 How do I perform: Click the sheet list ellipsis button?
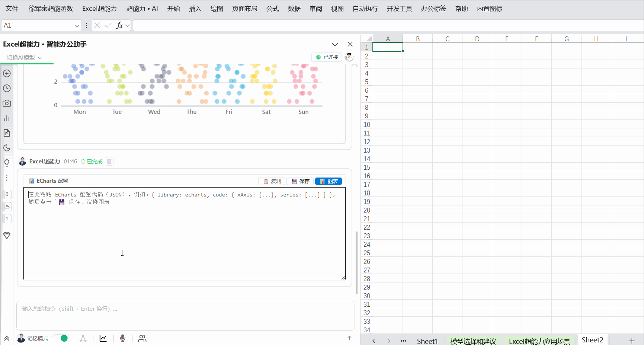(403, 341)
